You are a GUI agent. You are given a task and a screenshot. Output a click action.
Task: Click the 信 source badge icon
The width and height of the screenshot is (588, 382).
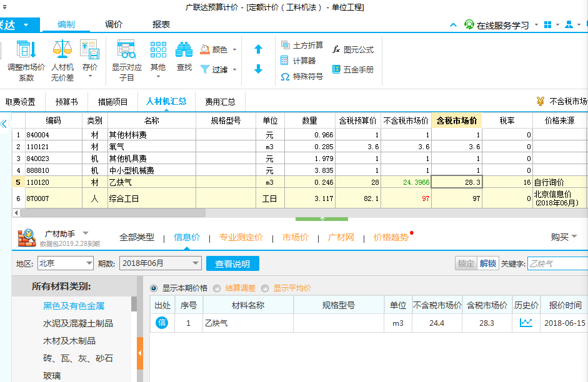[162, 323]
